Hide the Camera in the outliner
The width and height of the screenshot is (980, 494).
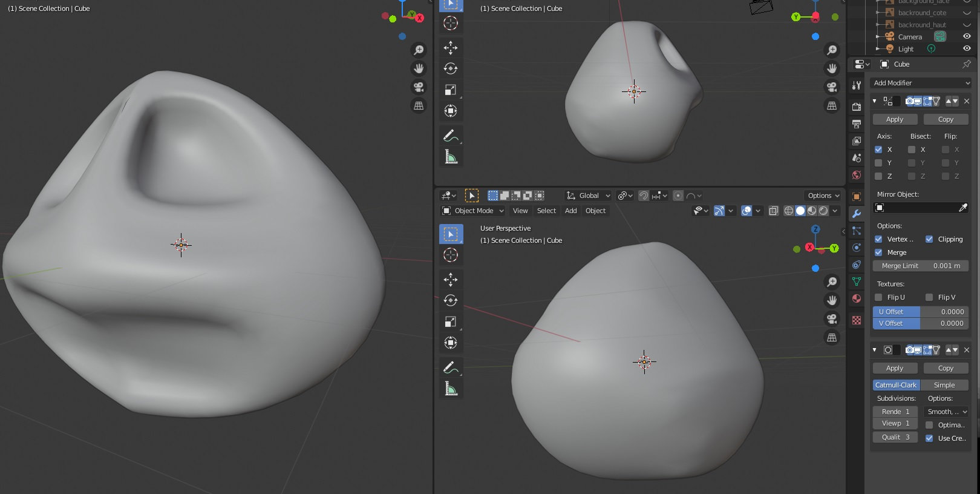click(x=967, y=36)
